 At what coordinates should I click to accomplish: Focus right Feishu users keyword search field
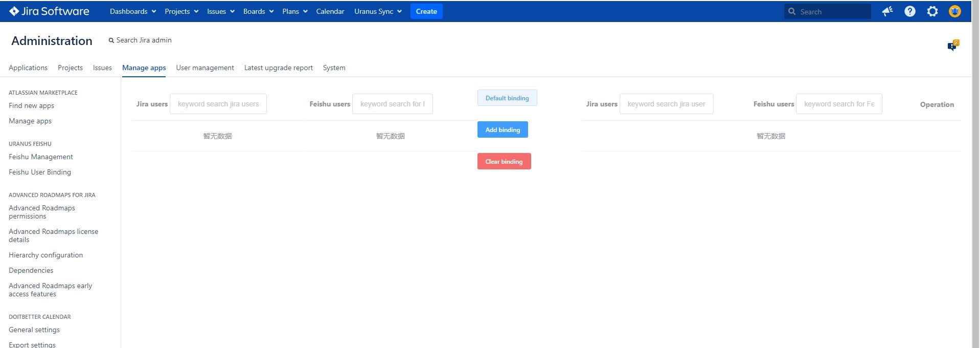pos(839,104)
